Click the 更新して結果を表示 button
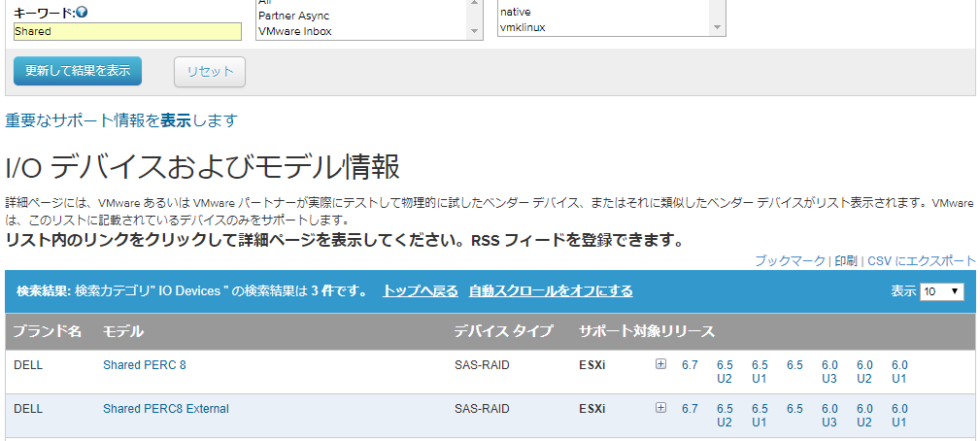 click(78, 71)
